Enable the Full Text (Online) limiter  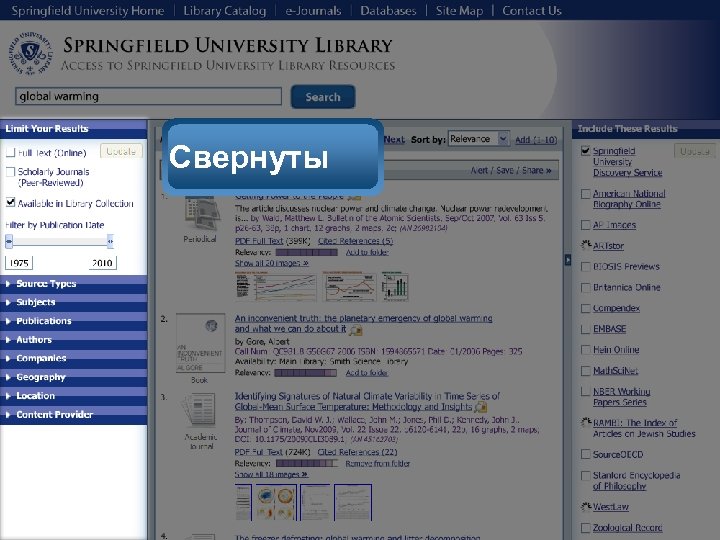pyautogui.click(x=11, y=152)
